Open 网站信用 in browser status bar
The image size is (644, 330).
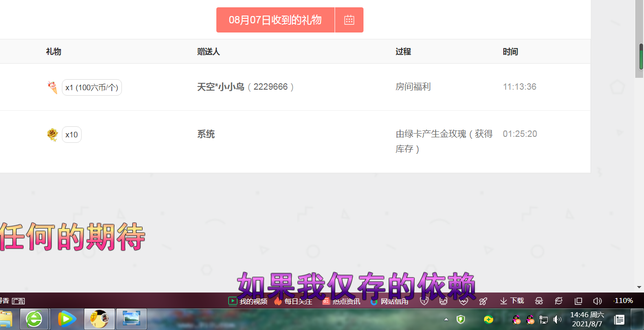[389, 301]
